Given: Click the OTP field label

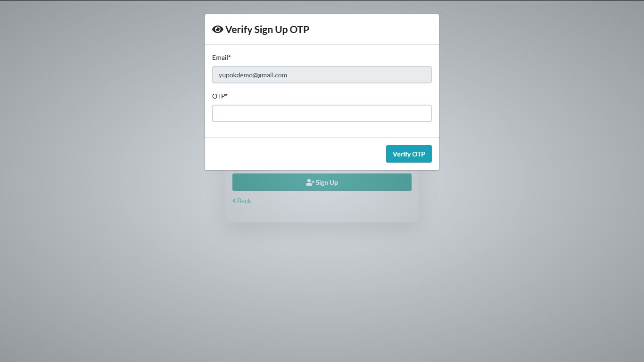Looking at the screenshot, I should pyautogui.click(x=218, y=96).
